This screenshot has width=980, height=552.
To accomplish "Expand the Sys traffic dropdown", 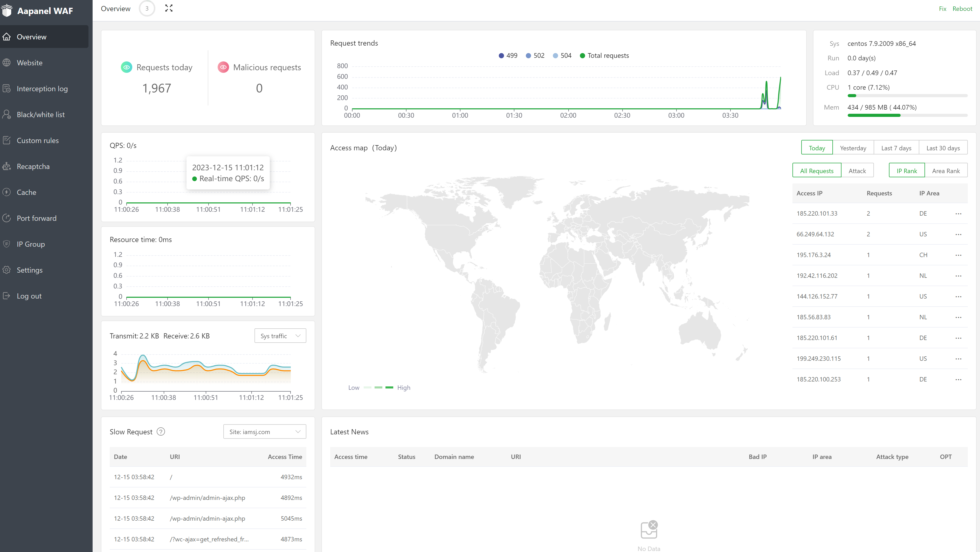I will click(x=280, y=336).
